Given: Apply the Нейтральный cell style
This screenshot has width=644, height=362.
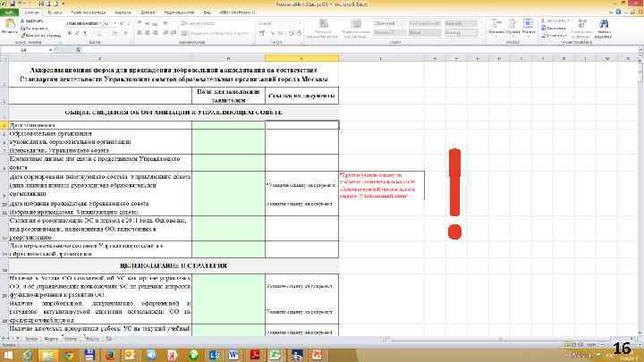Looking at the screenshot, I should click(425, 23).
